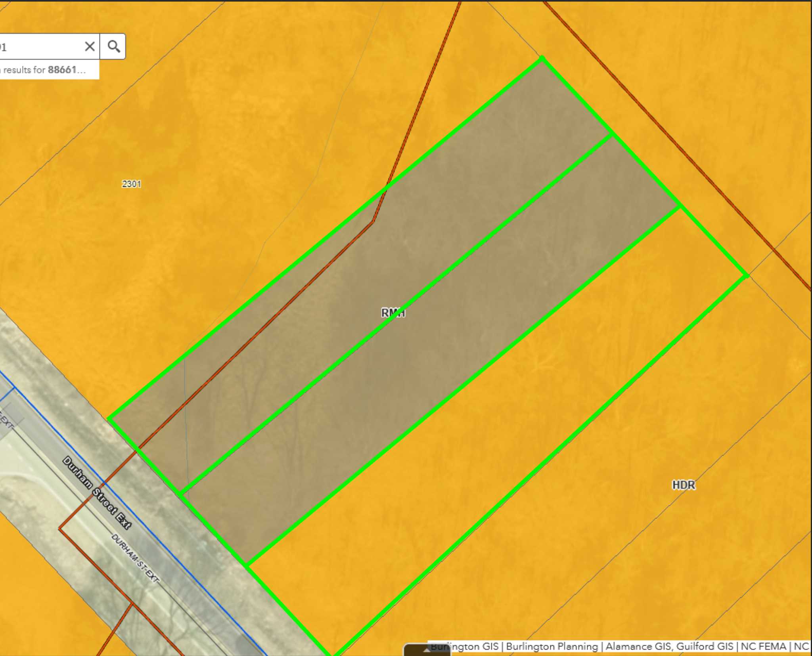
Task: Clear the search box with X
Action: tap(90, 47)
